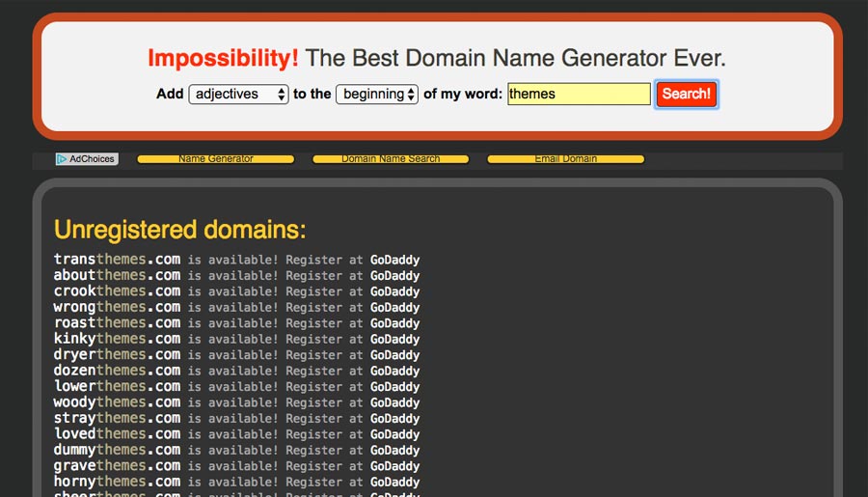This screenshot has width=868, height=497.
Task: Open the Name Generator ad link
Action: point(216,159)
